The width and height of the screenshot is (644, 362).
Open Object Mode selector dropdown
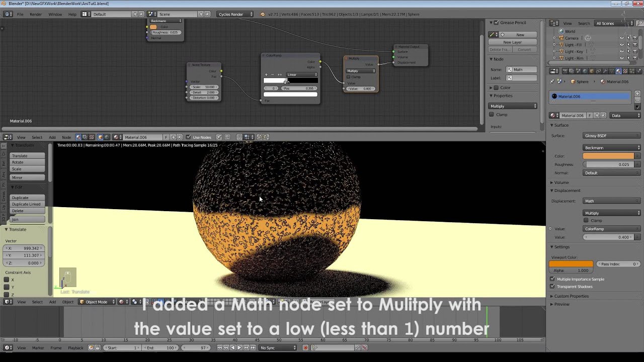point(97,302)
